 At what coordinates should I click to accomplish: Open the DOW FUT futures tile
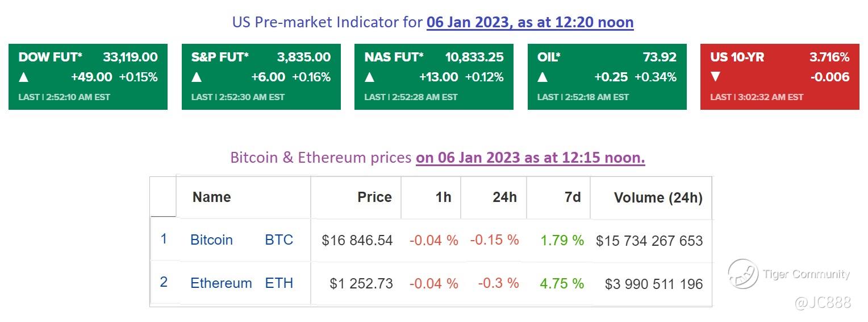(x=88, y=77)
